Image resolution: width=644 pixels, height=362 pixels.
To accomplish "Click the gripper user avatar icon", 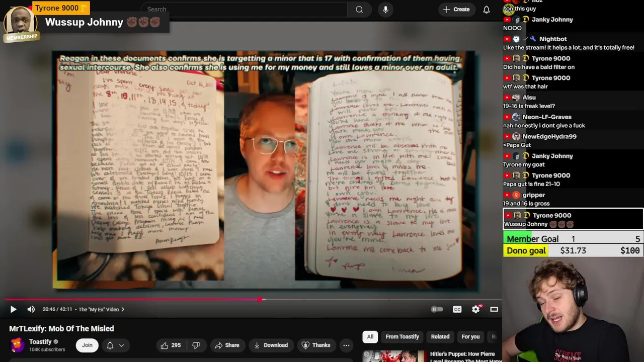I will (516, 195).
